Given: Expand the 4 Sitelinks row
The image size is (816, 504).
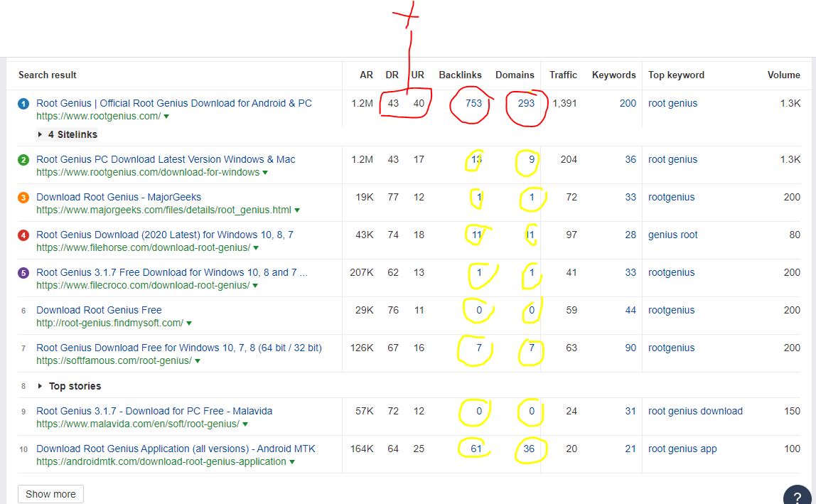Looking at the screenshot, I should point(67,134).
